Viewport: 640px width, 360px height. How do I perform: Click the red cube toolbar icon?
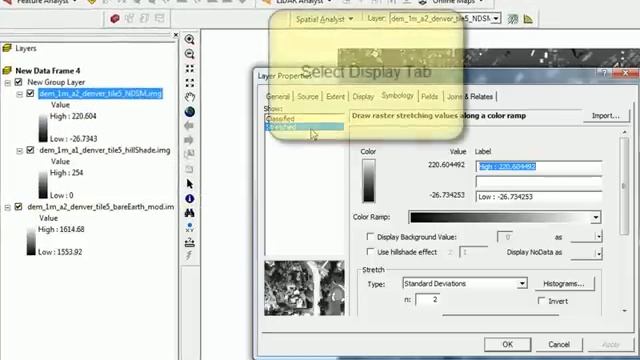pos(115,18)
